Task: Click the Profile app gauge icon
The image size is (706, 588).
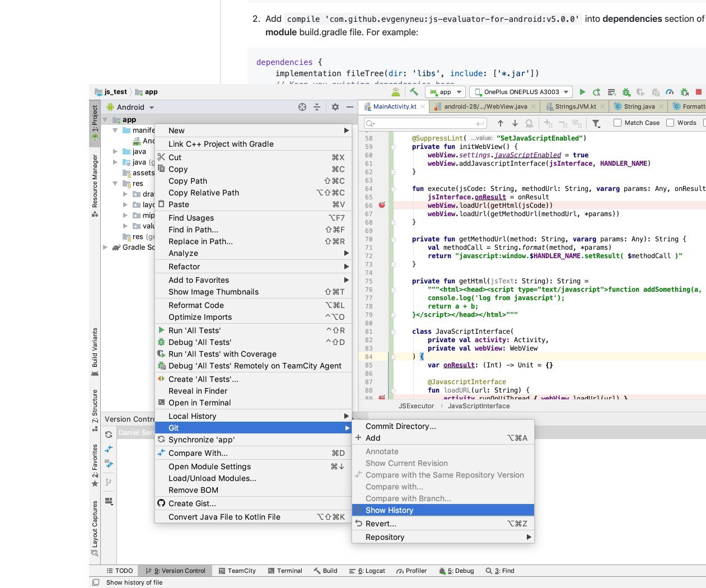Action: [670, 92]
